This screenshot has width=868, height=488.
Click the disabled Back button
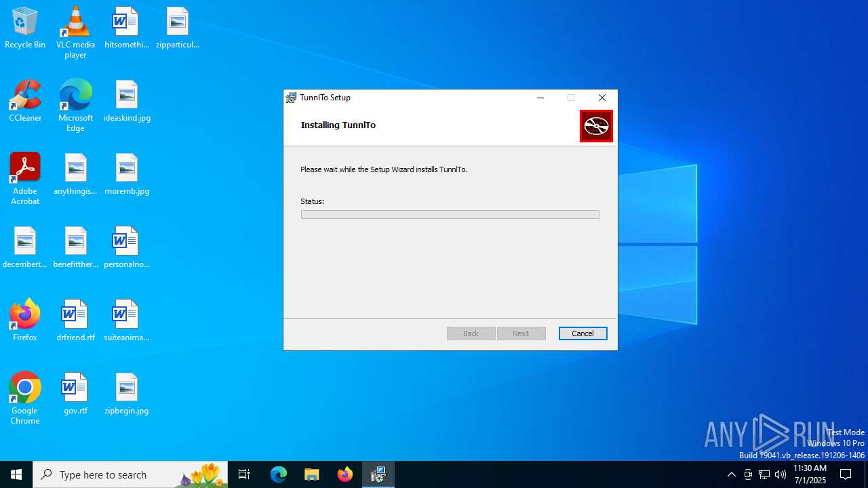471,333
